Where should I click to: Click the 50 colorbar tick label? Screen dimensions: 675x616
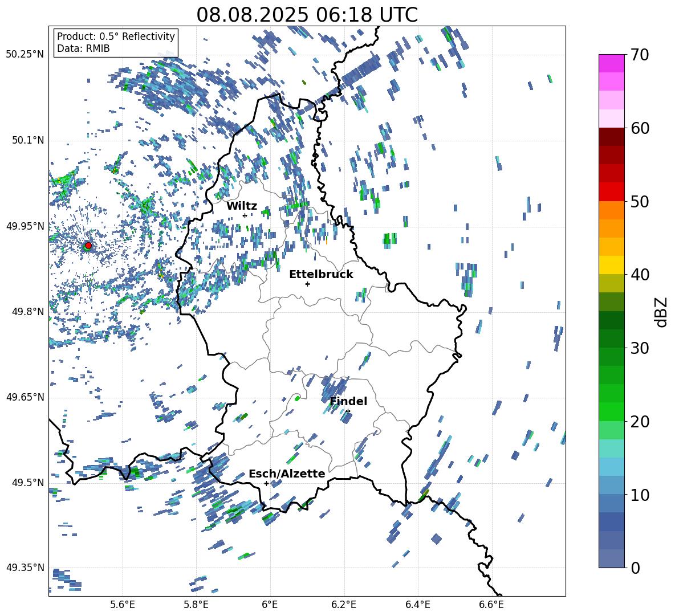coord(640,201)
